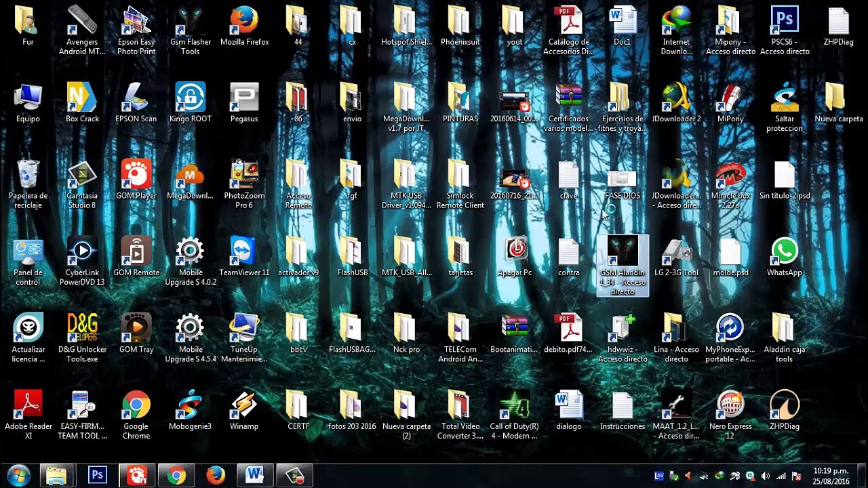Screen dimensions: 868x488
Task: Select the Bootanimation WinRAR archive
Action: pyautogui.click(x=515, y=334)
